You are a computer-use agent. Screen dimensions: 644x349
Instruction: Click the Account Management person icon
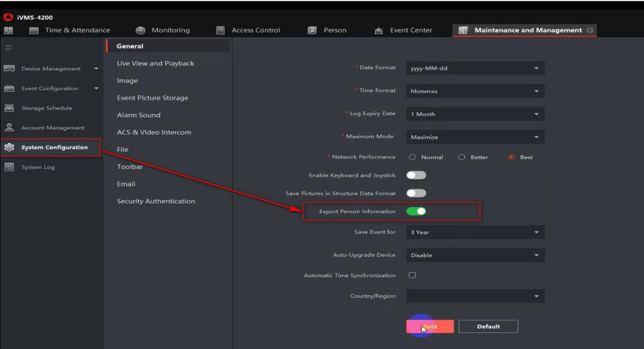[x=9, y=128]
